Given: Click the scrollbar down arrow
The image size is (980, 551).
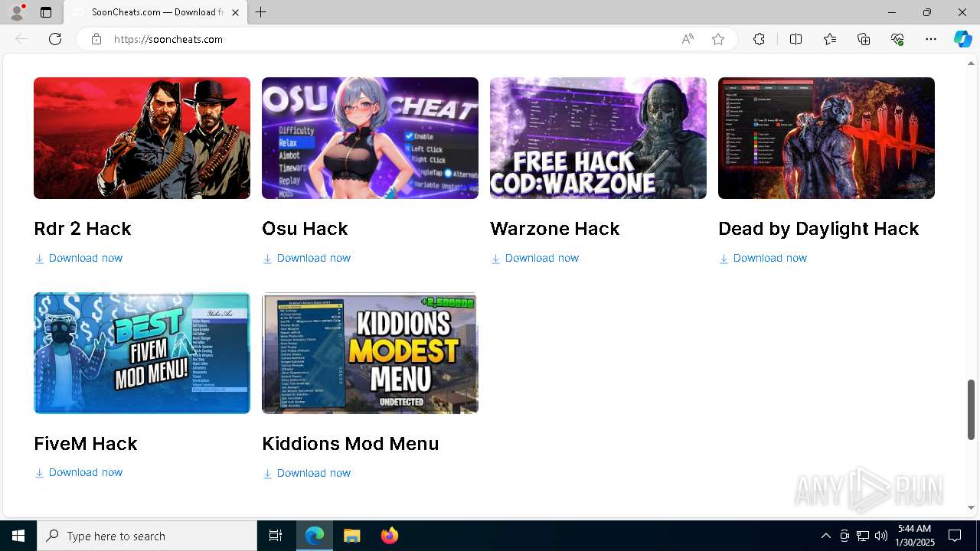Looking at the screenshot, I should 972,507.
